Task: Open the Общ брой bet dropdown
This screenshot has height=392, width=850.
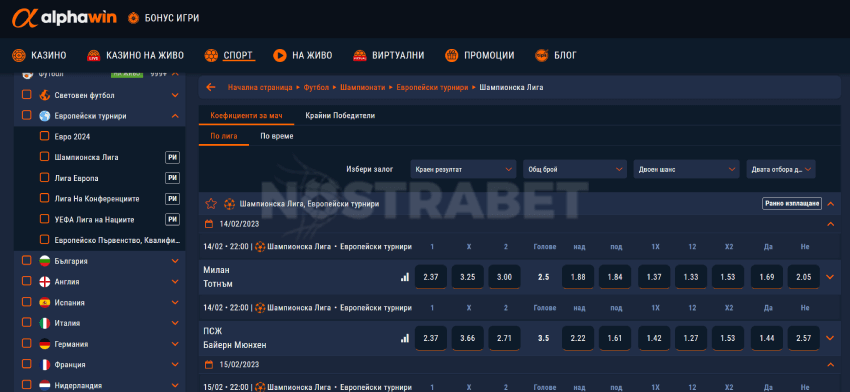Action: pos(575,169)
